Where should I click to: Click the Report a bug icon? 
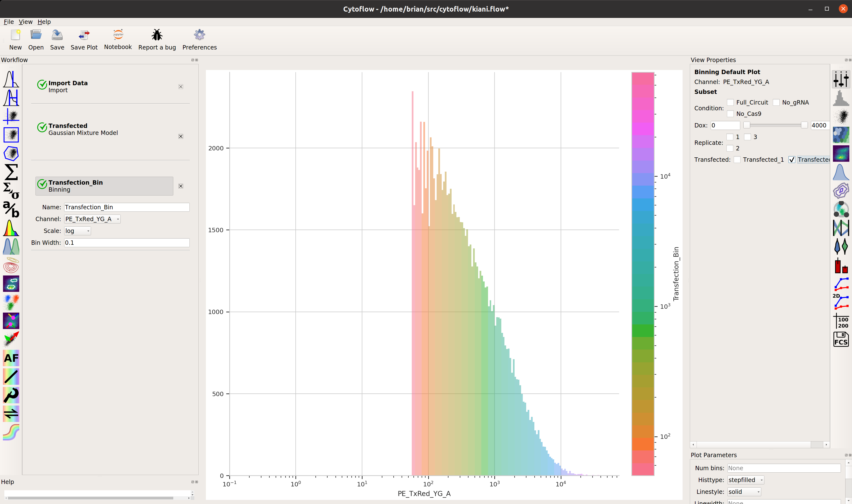pos(157,35)
